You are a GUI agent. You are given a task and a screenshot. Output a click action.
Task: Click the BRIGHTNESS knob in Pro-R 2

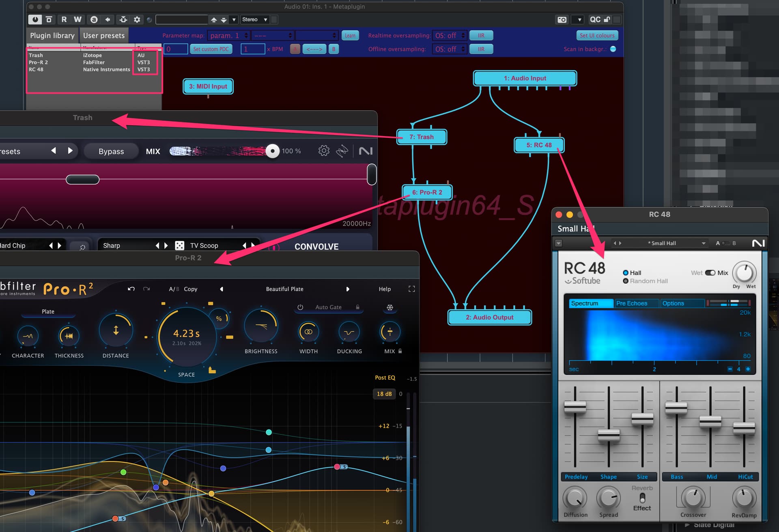pos(261,326)
